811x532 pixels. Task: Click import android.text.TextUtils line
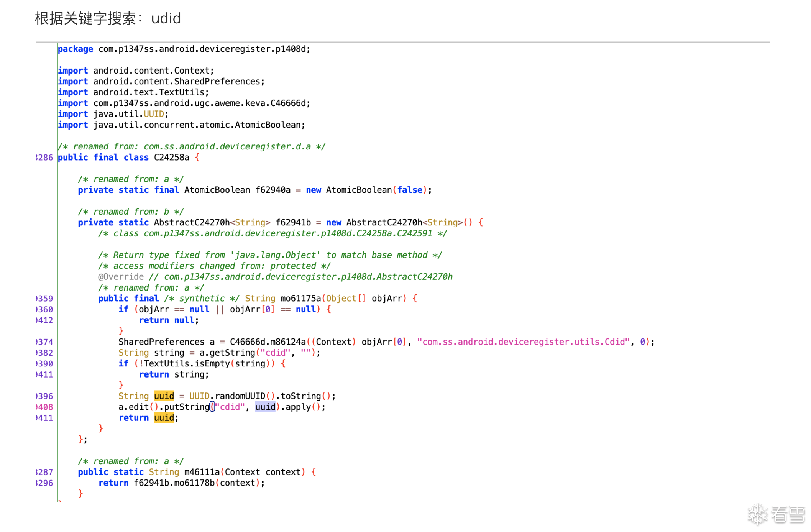coord(133,92)
